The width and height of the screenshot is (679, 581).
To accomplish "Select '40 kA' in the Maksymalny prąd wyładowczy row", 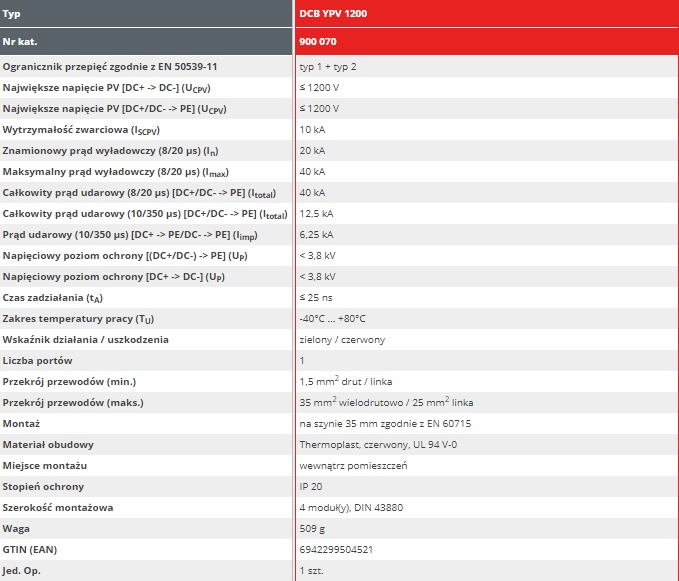I will click(312, 171).
